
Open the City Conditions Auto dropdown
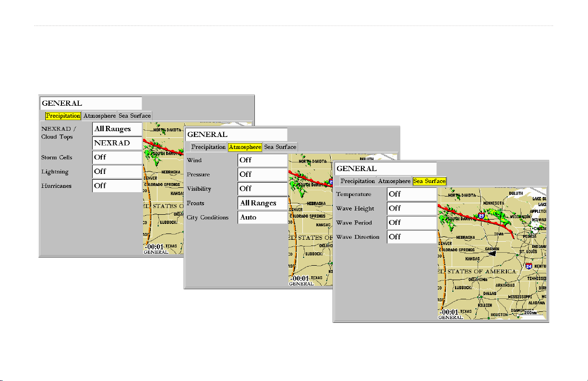coord(263,217)
